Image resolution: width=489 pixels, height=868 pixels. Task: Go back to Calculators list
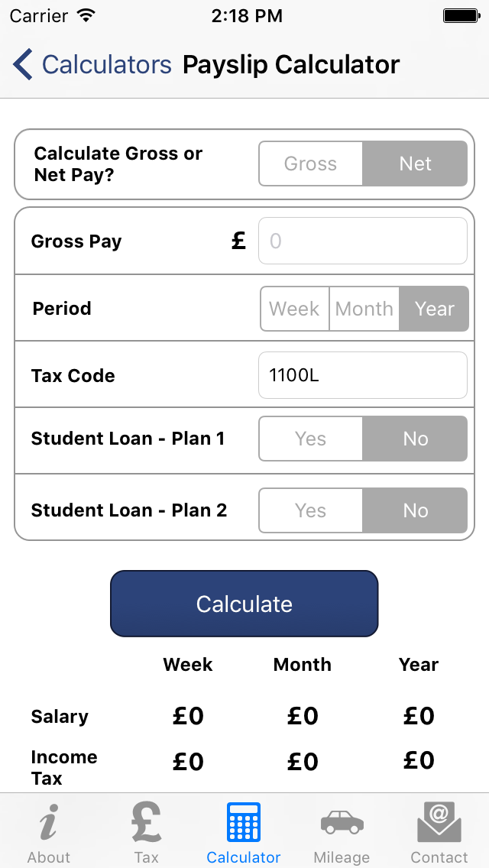click(106, 65)
